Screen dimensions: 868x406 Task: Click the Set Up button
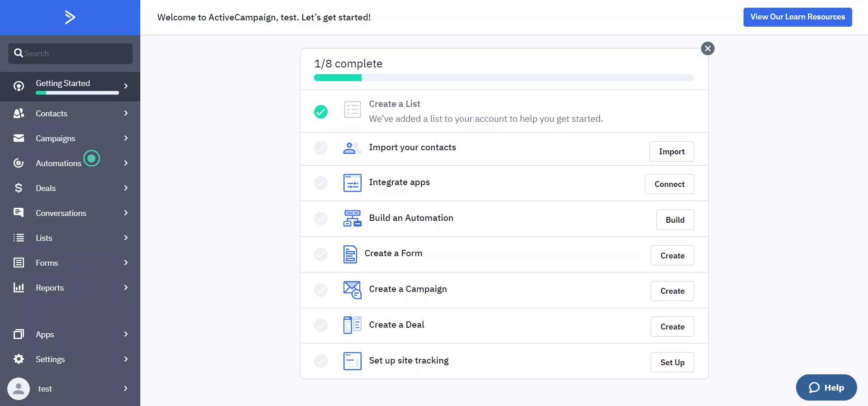[672, 362]
